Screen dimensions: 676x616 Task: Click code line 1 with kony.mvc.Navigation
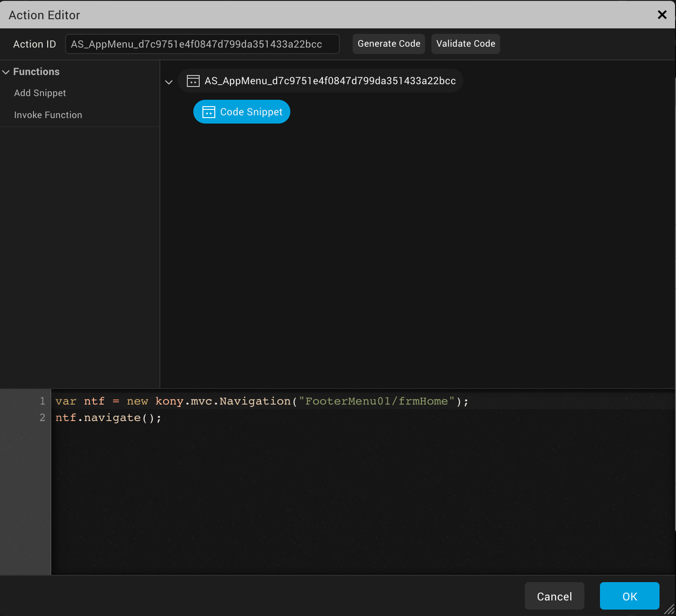point(262,401)
